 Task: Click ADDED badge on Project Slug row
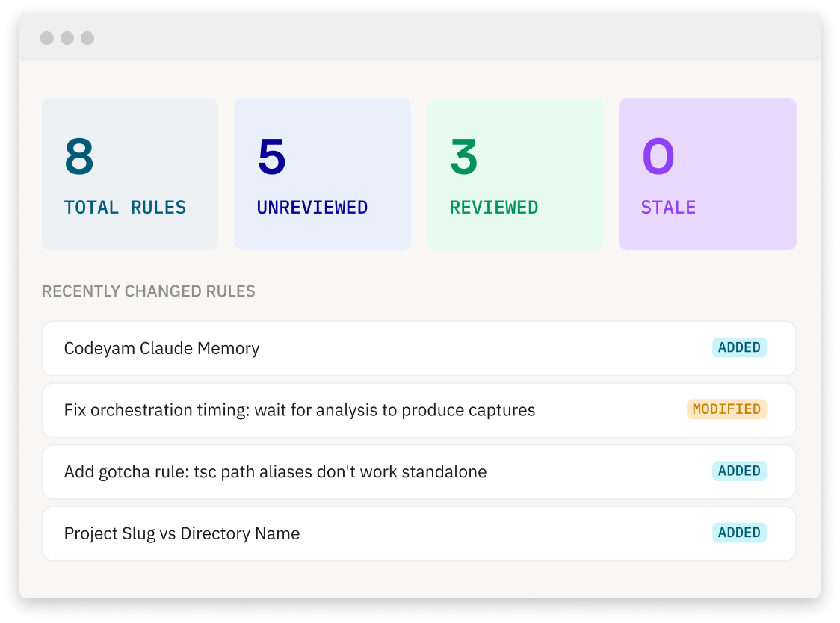click(x=739, y=533)
